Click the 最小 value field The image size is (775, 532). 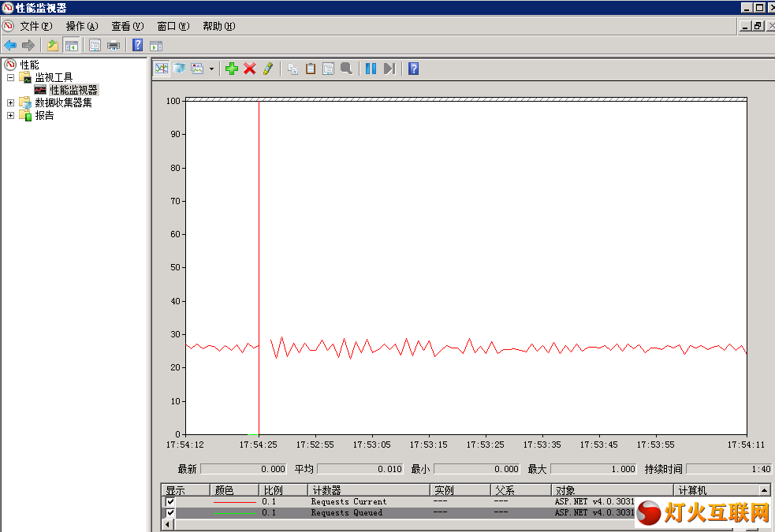[476, 469]
